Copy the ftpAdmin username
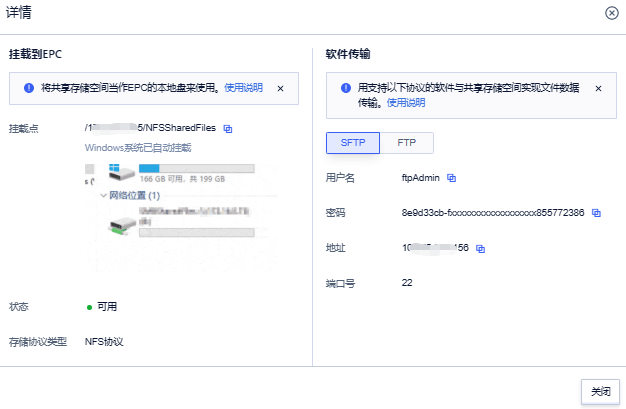This screenshot has height=409, width=626. [x=451, y=178]
